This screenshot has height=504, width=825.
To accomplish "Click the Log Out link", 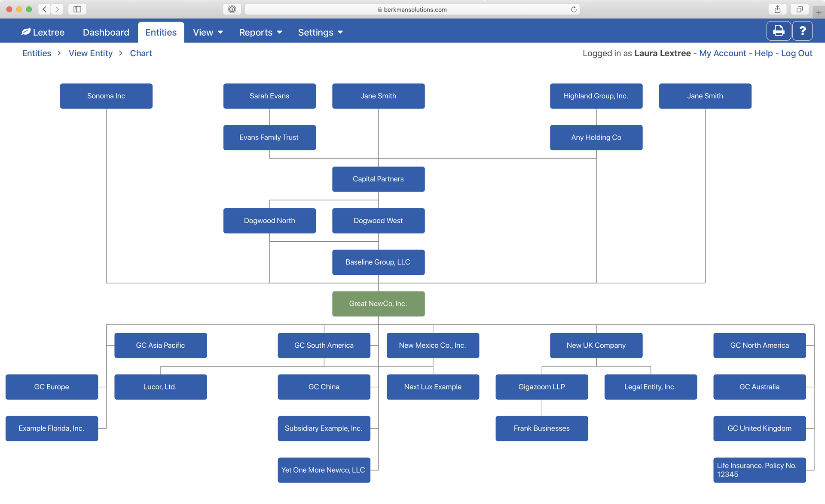I will pyautogui.click(x=797, y=53).
